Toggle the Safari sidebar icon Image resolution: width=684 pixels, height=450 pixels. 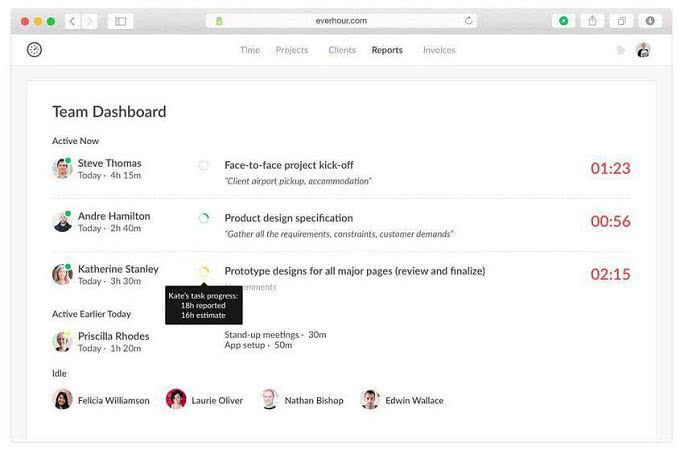point(120,20)
